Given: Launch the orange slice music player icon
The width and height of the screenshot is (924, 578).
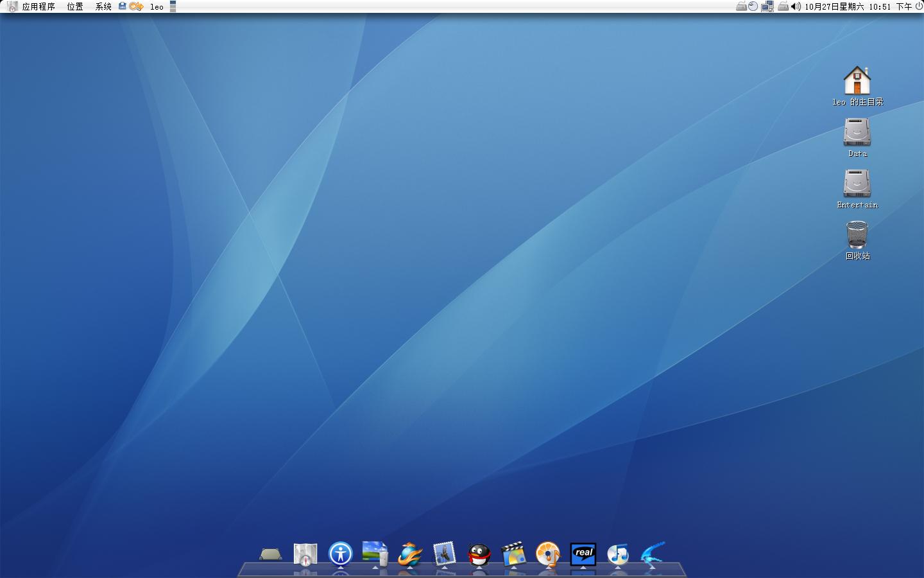Looking at the screenshot, I should point(548,554).
